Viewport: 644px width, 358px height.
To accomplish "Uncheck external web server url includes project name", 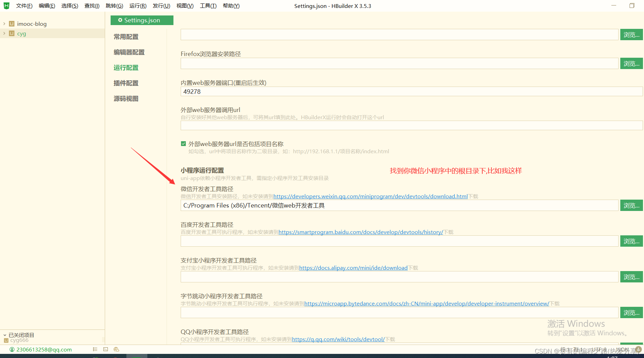I will coord(183,144).
